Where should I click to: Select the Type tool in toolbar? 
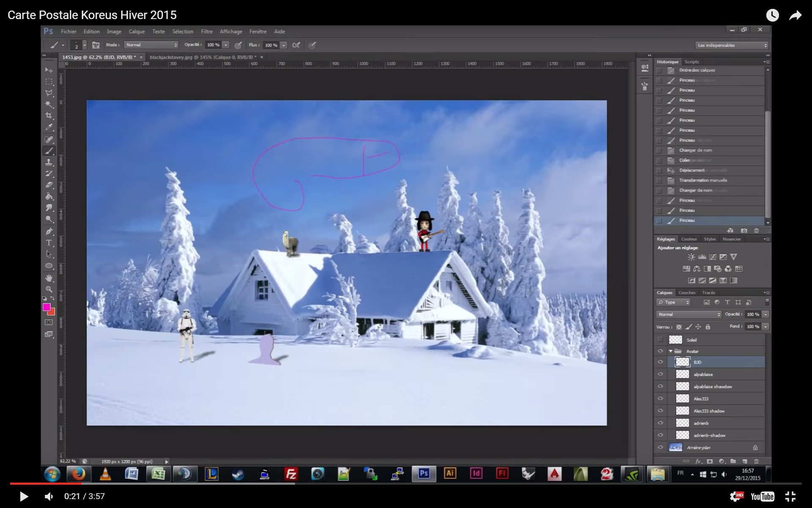coord(49,243)
